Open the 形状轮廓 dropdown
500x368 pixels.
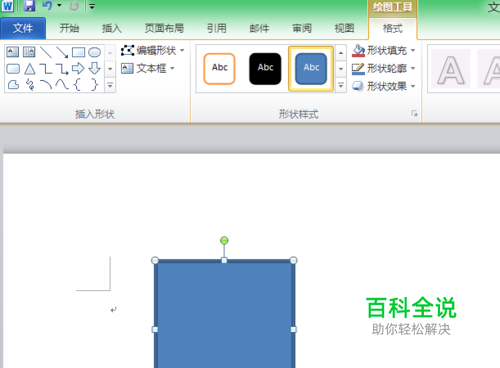384,68
